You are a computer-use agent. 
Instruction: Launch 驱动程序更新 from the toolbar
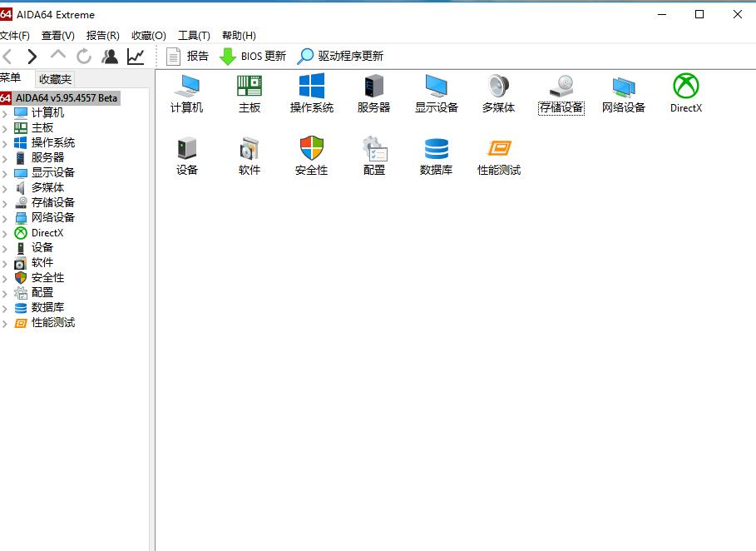(x=343, y=56)
